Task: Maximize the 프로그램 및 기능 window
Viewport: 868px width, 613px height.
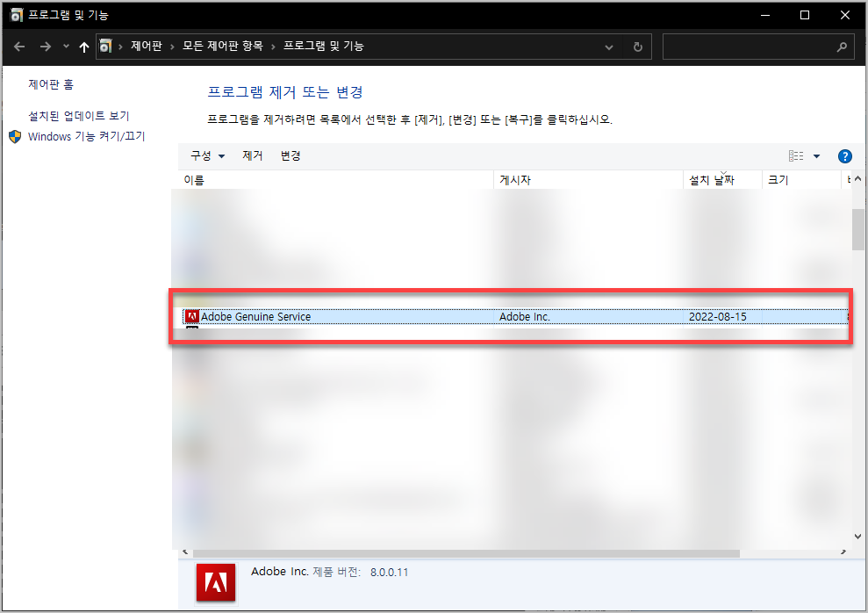Action: (805, 15)
